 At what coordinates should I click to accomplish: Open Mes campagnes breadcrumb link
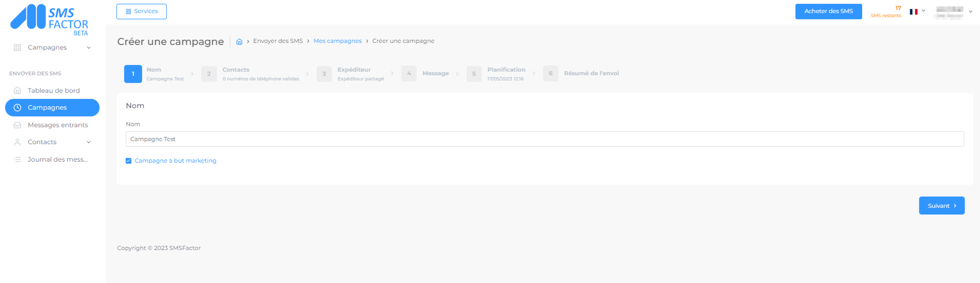point(337,41)
